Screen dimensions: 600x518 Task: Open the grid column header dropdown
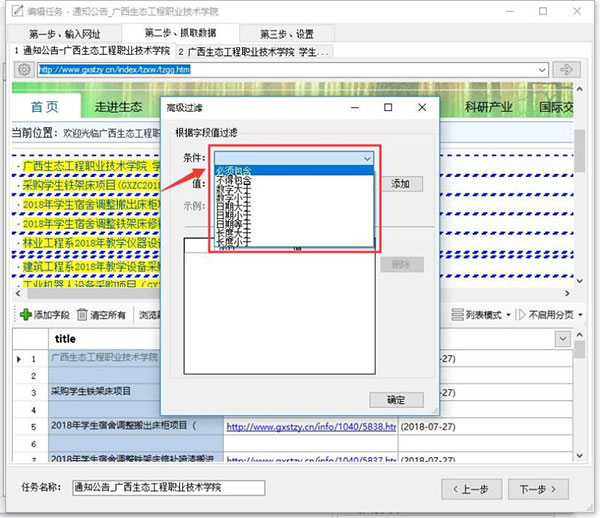562,339
